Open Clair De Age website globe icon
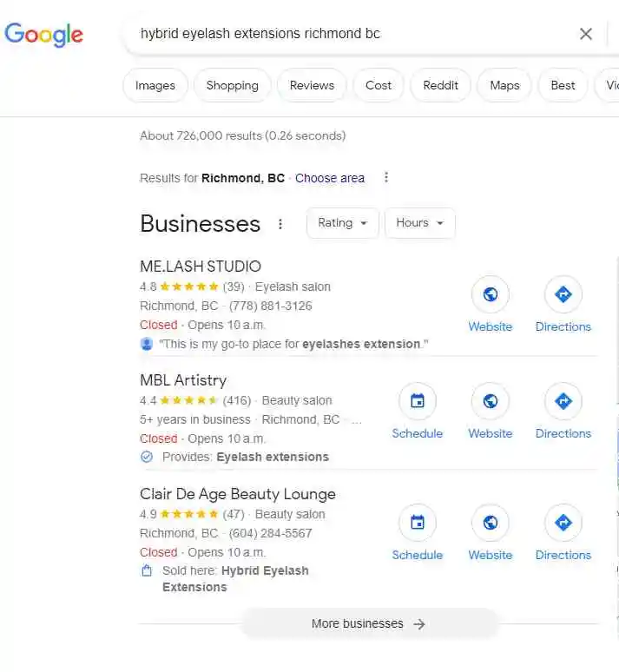619x672 pixels. (x=491, y=523)
